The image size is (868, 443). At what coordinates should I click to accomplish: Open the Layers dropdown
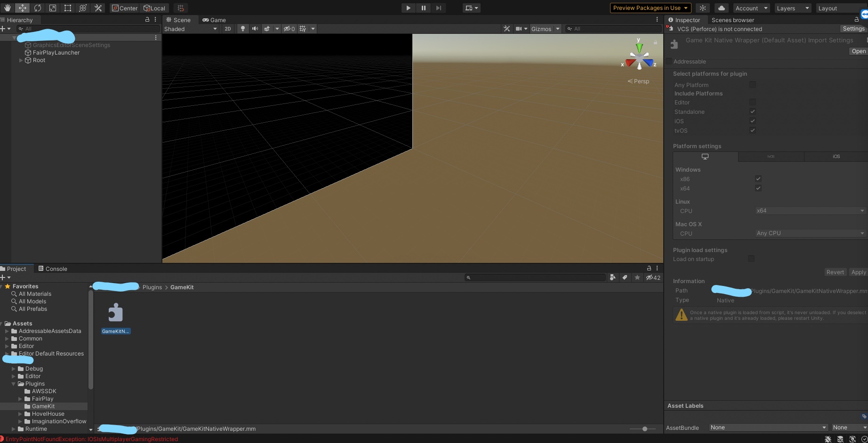[793, 8]
